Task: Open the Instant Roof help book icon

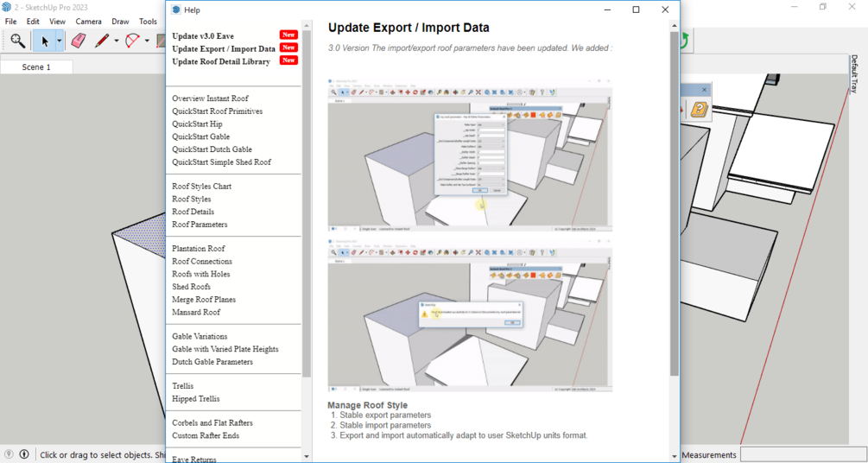Action: [x=700, y=109]
